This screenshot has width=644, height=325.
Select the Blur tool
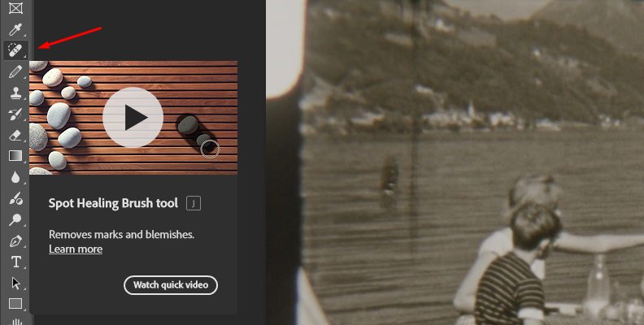pos(15,177)
